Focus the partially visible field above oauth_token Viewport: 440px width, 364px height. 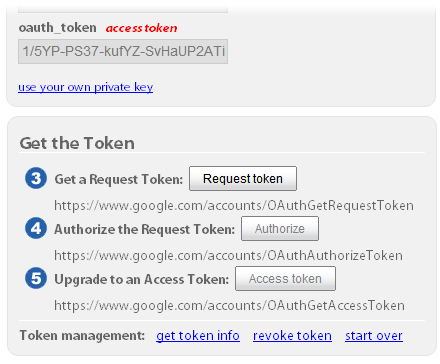click(123, 9)
